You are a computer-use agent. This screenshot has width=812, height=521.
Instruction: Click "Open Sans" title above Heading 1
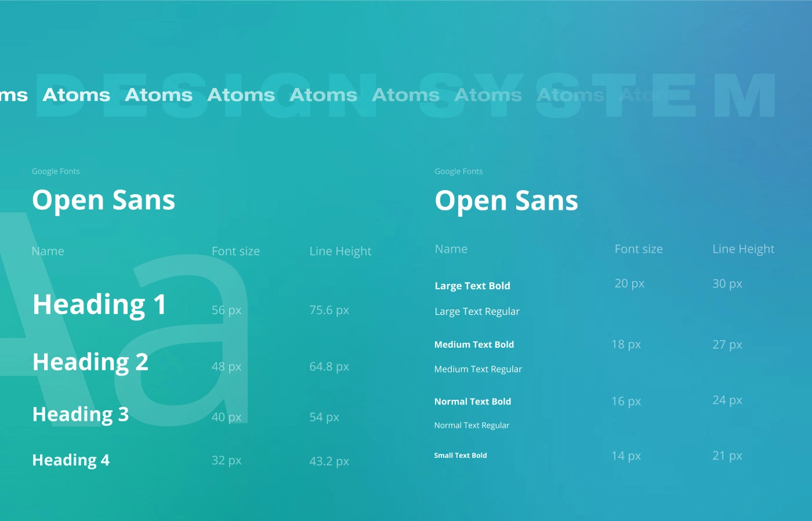tap(104, 201)
